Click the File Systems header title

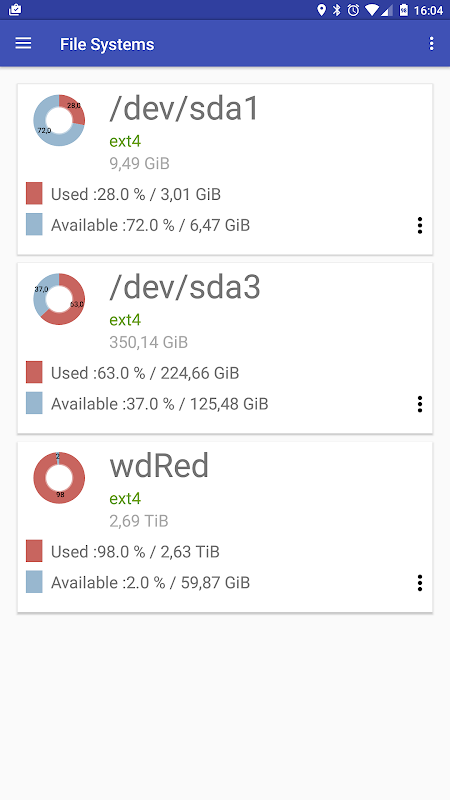[x=107, y=44]
